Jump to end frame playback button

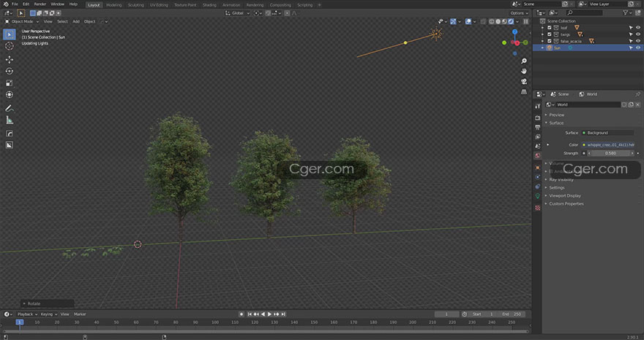tap(283, 314)
